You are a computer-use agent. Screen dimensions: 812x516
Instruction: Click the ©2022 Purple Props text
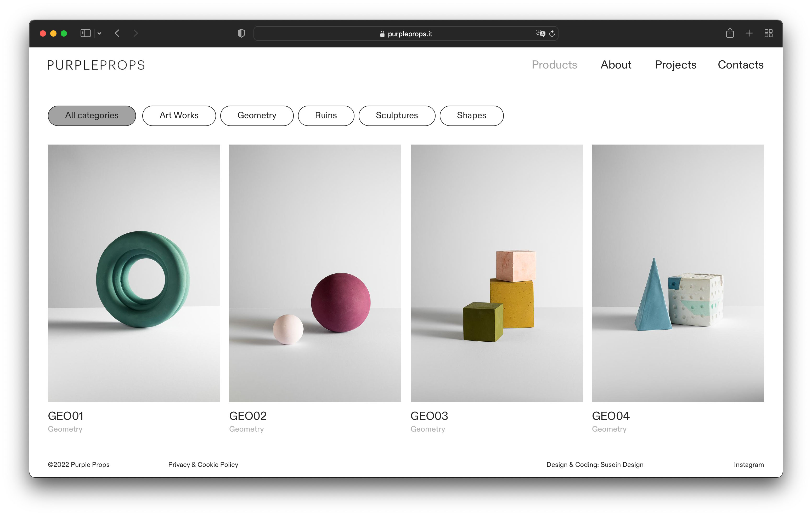coord(78,465)
